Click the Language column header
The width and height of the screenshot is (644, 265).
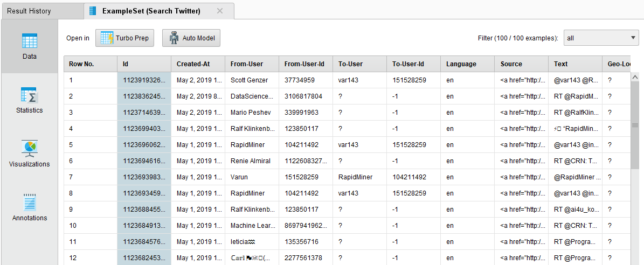pyautogui.click(x=467, y=64)
